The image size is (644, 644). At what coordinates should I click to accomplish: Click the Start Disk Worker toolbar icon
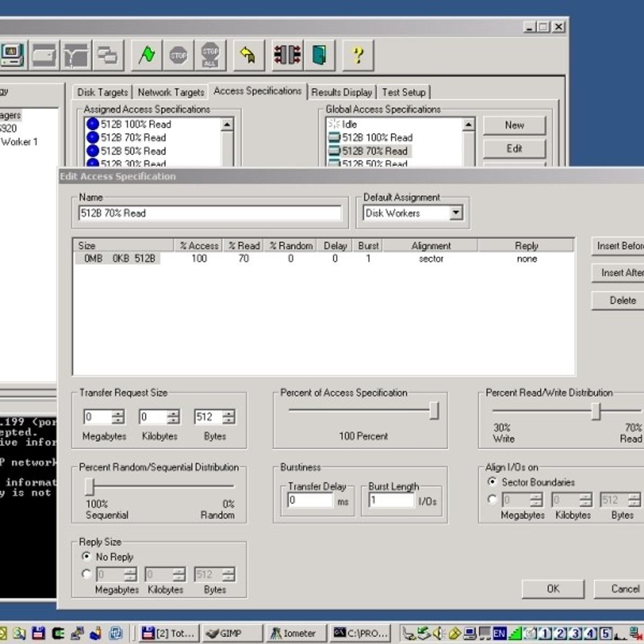tap(44, 55)
